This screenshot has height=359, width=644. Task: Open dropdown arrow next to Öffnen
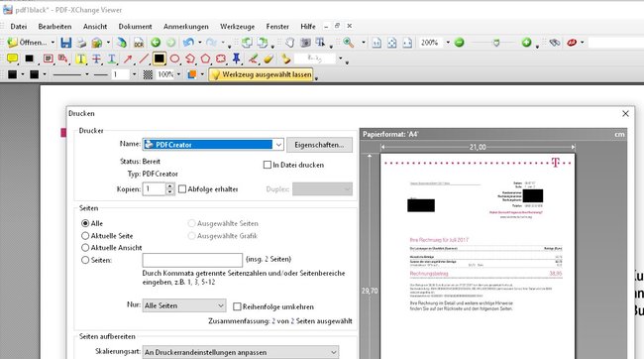click(x=53, y=43)
